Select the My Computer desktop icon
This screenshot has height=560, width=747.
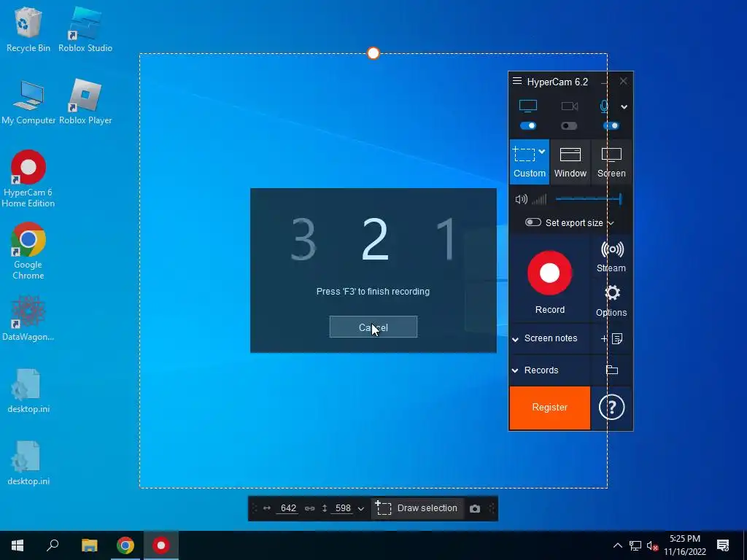tap(28, 102)
